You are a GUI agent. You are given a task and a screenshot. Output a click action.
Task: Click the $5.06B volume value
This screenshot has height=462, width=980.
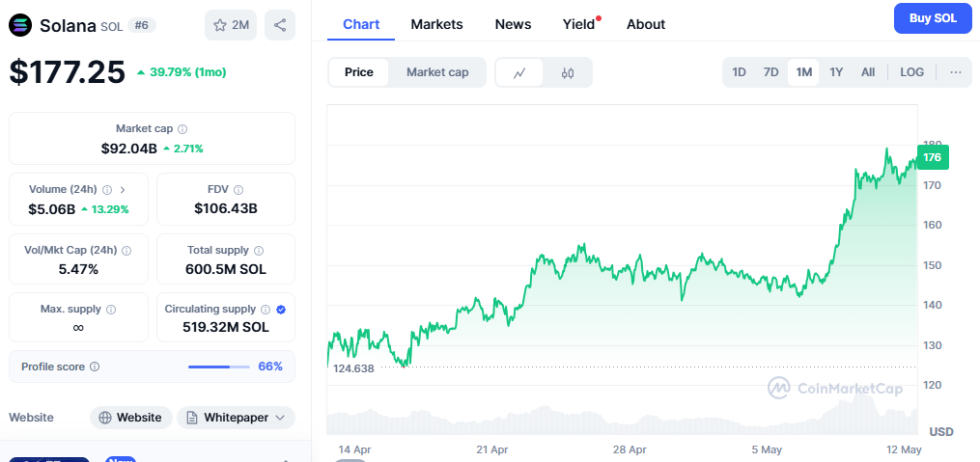pos(52,209)
